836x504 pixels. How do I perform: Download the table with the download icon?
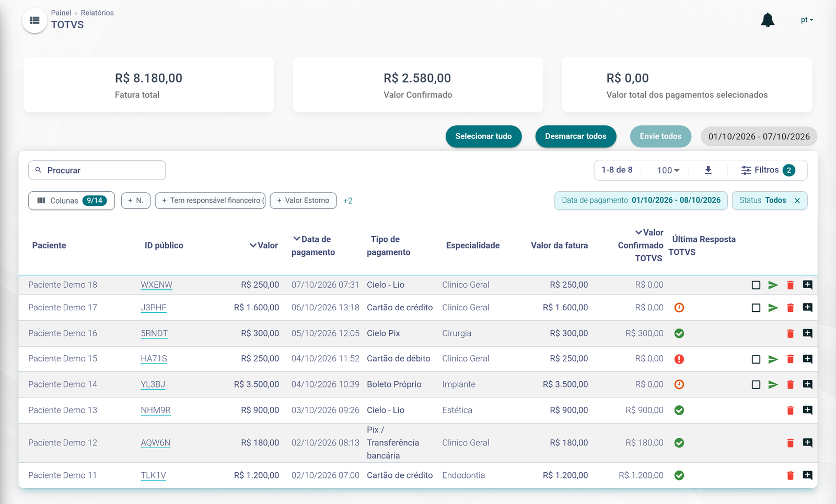click(708, 170)
